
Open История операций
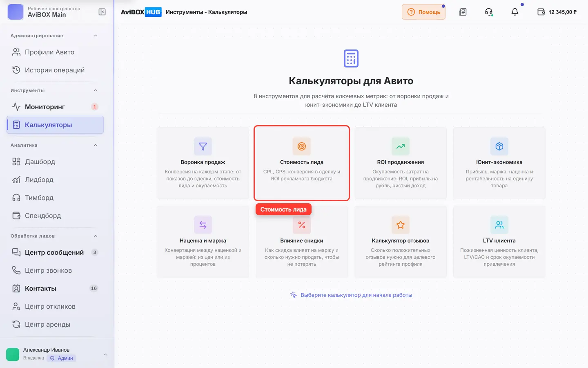click(55, 70)
